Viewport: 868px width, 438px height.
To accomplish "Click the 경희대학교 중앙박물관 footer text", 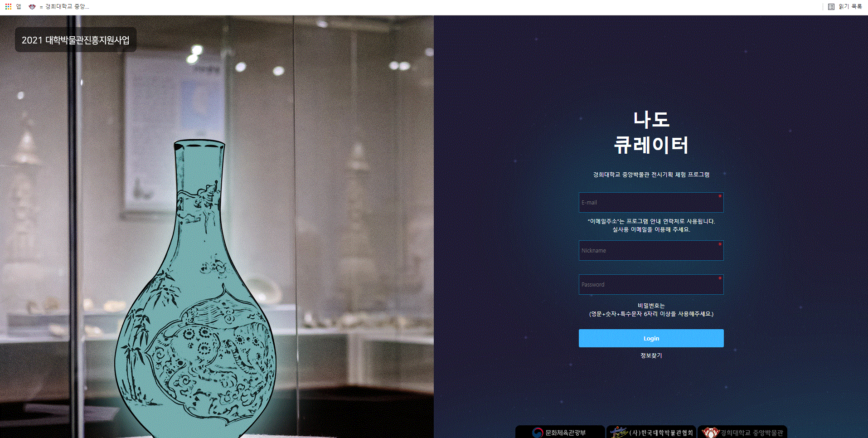I will (x=752, y=433).
